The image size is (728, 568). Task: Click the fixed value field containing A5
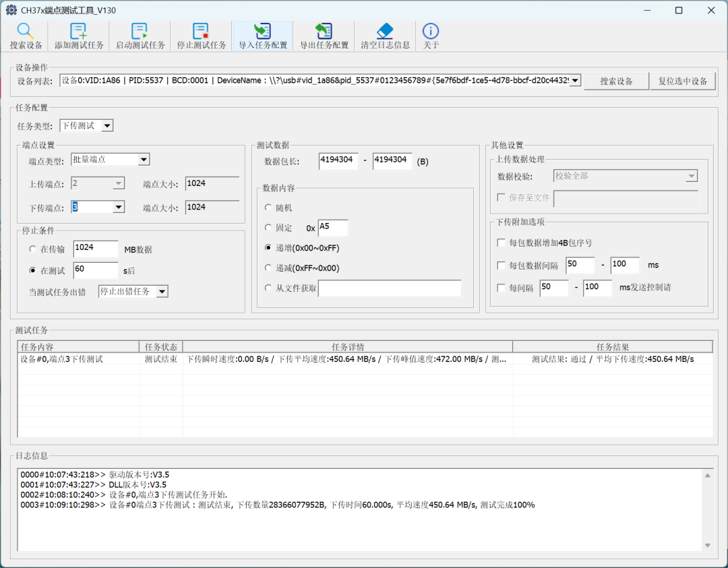pos(333,228)
